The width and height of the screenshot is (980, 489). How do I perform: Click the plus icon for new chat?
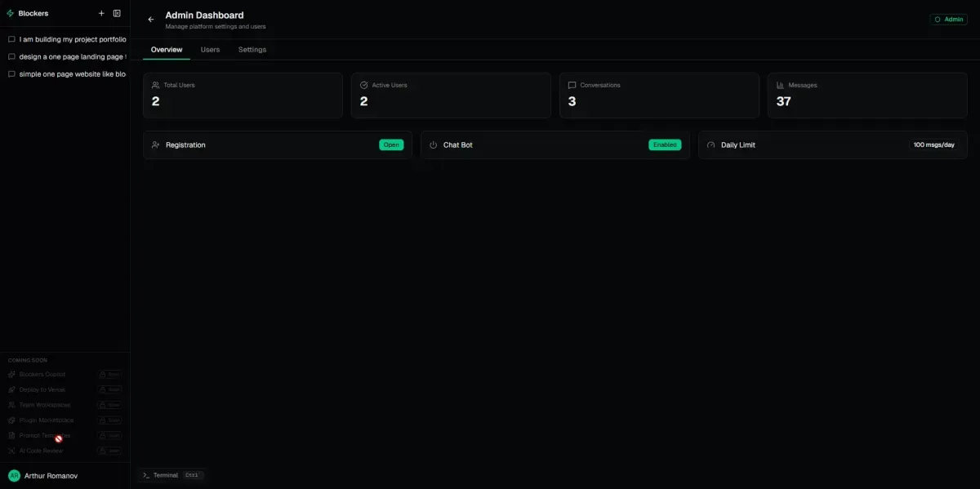tap(101, 13)
